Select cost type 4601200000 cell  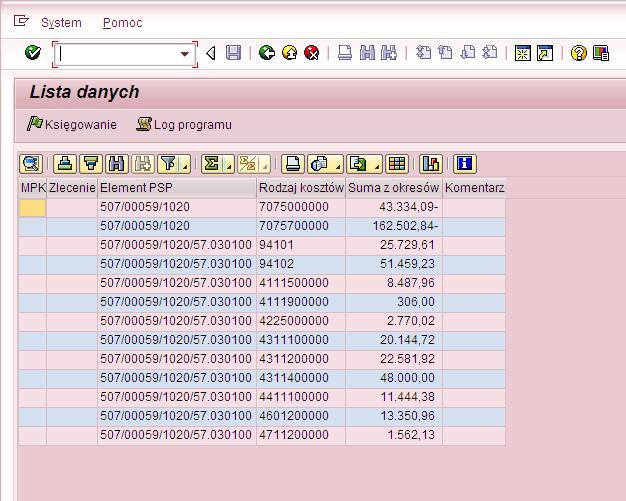[x=301, y=416]
